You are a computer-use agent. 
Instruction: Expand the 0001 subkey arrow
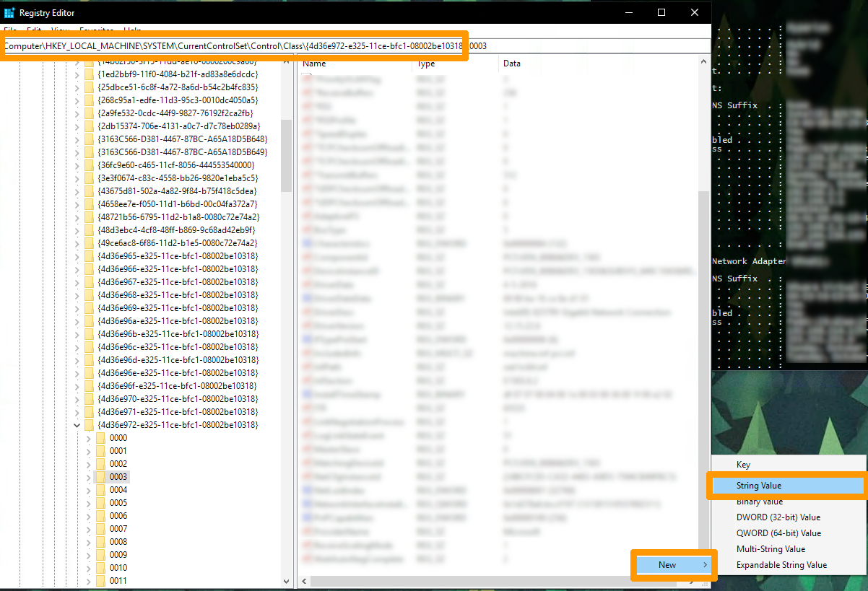(x=89, y=451)
